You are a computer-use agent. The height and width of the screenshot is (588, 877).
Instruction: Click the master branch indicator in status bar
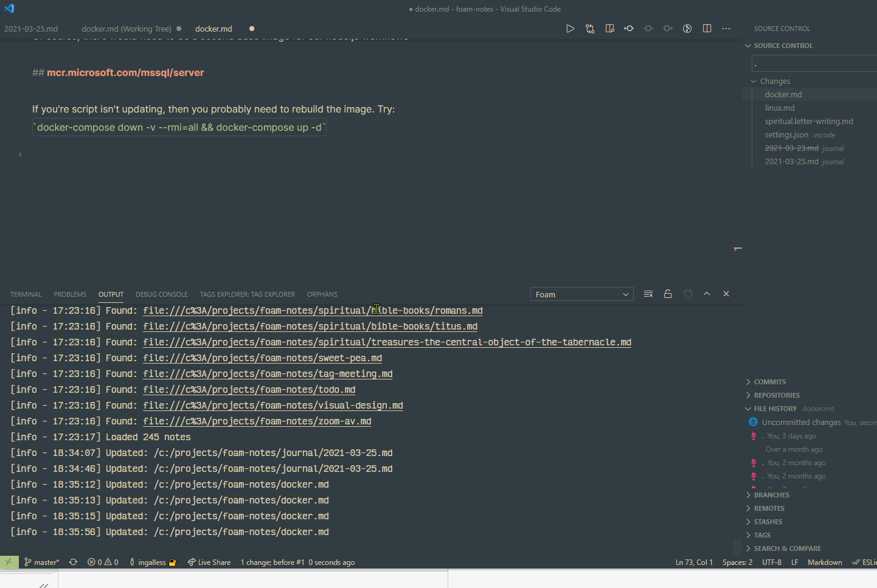[x=41, y=562]
